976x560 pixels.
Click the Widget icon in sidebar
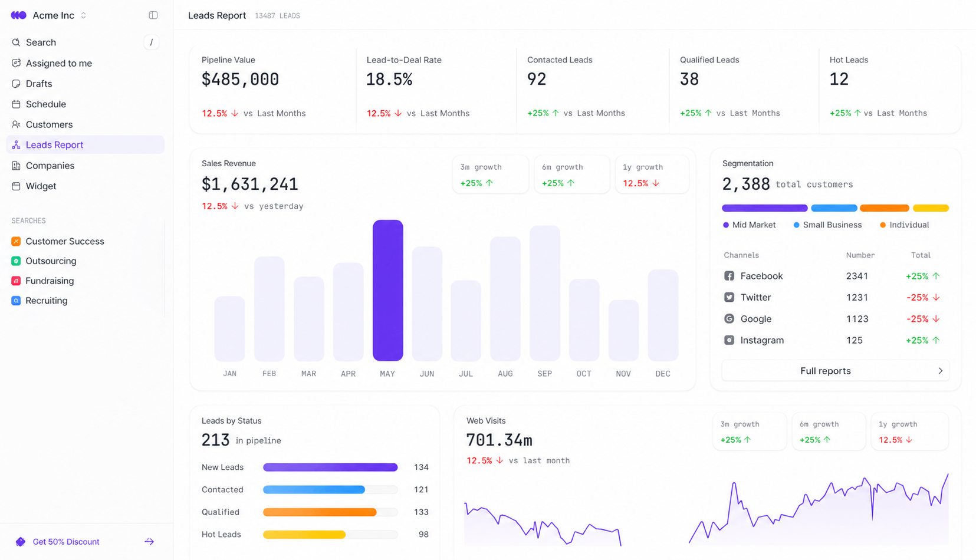[16, 186]
